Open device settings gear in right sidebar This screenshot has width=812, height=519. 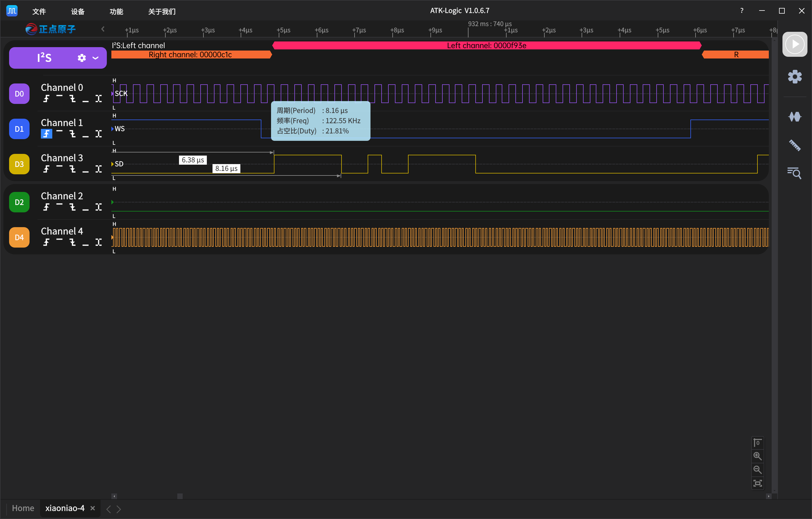(x=794, y=77)
